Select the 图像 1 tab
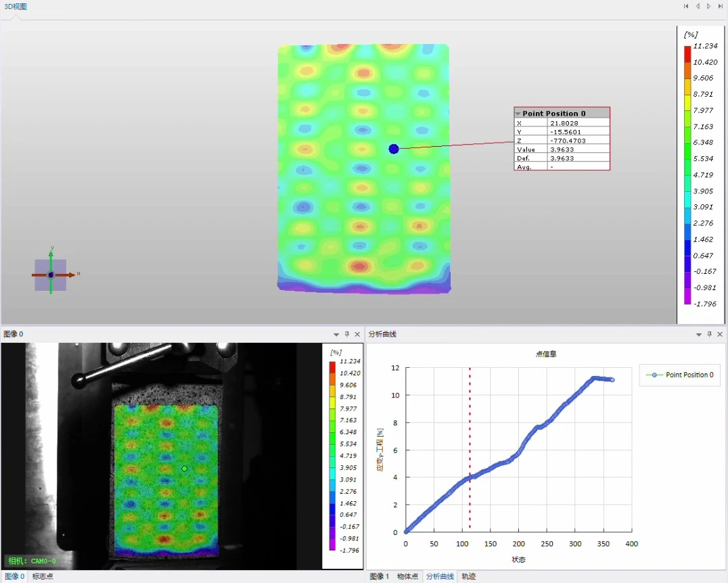 coord(380,576)
